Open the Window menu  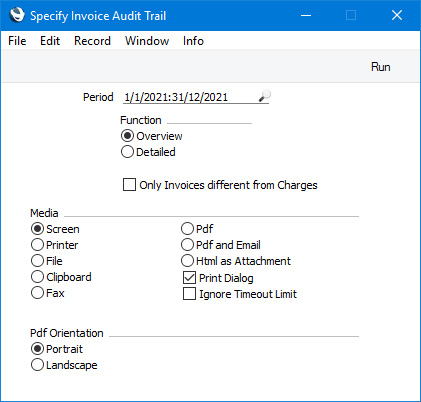pyautogui.click(x=147, y=41)
